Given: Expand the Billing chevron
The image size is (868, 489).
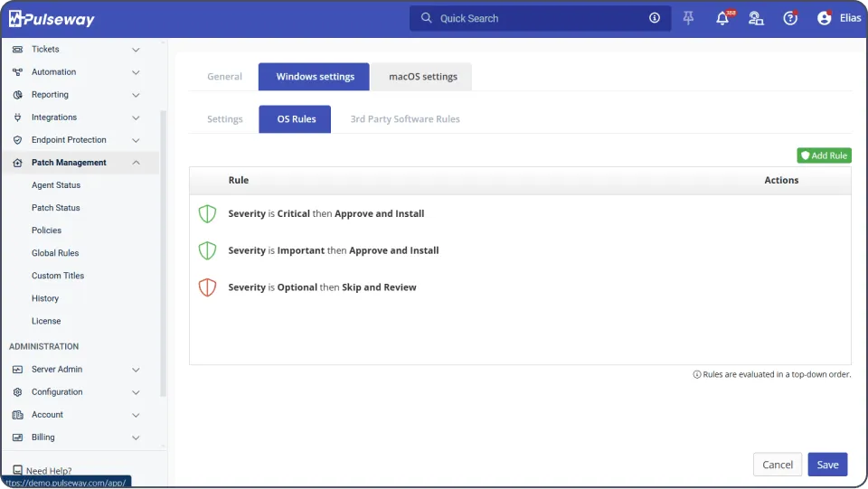Looking at the screenshot, I should click(136, 437).
